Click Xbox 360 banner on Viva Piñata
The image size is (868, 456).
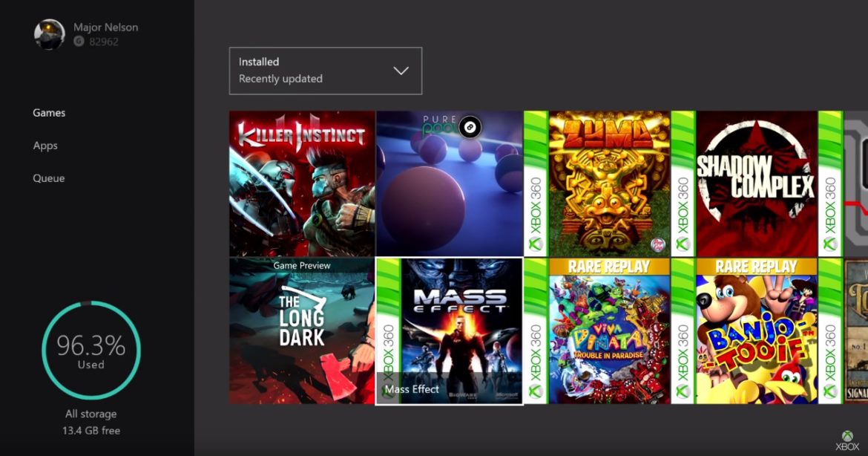(536, 330)
